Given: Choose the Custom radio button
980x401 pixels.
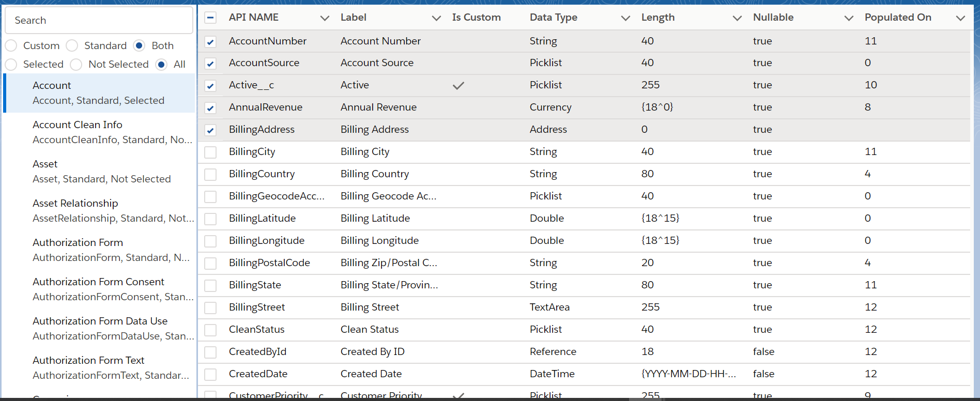Looking at the screenshot, I should 11,46.
